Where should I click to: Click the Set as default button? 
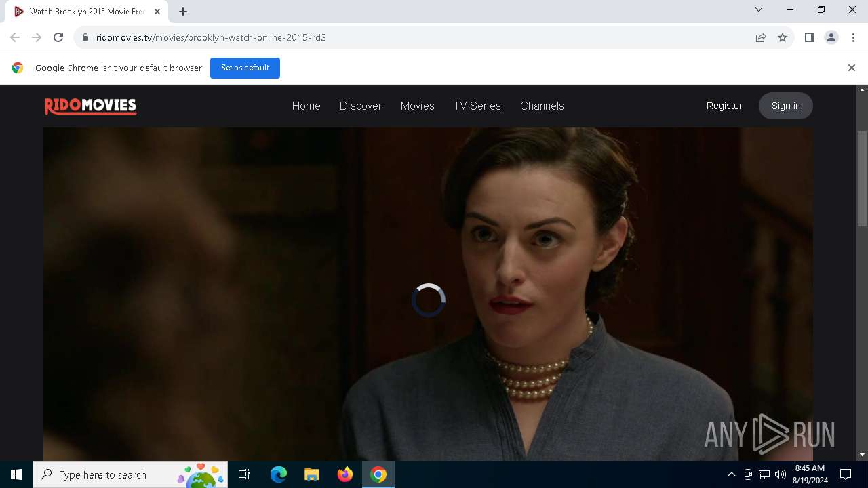pyautogui.click(x=245, y=68)
